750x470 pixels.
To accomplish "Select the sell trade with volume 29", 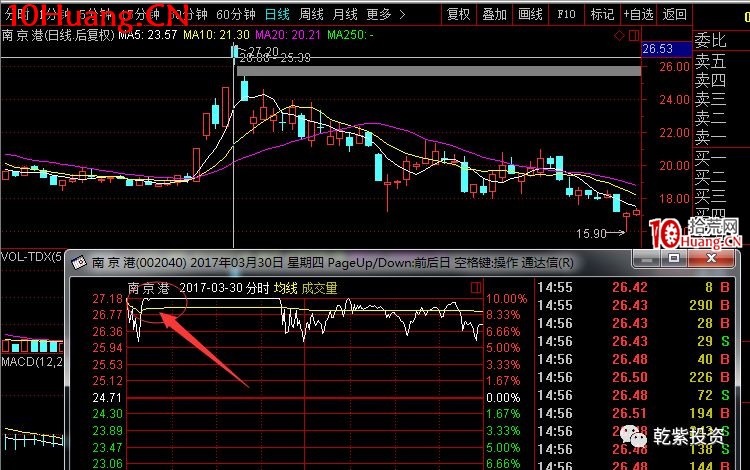I will coord(633,341).
